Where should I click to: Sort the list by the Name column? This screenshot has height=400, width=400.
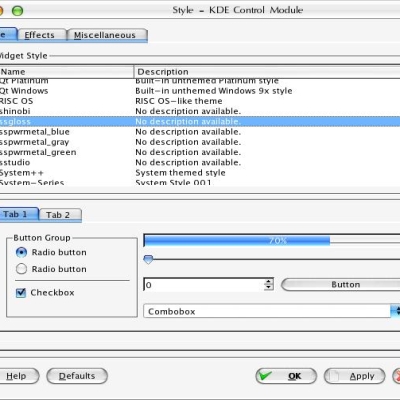click(67, 72)
